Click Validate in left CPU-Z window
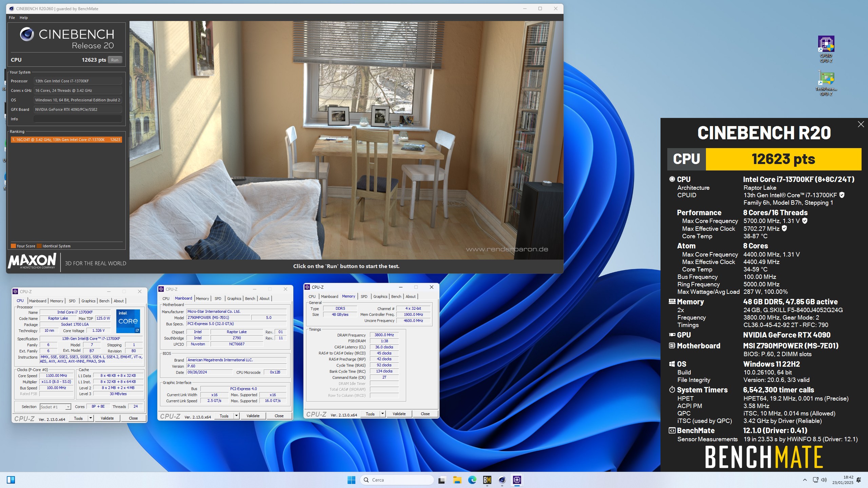Viewport: 868px width, 488px height. click(x=107, y=419)
